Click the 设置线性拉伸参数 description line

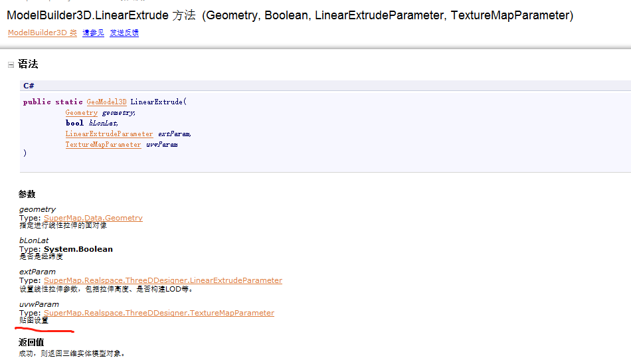[x=106, y=289]
